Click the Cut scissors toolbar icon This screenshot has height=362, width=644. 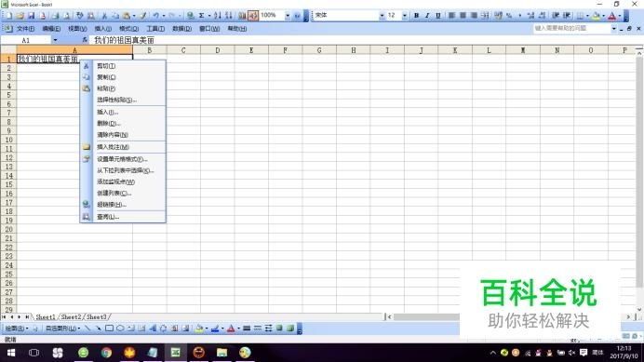coord(104,16)
